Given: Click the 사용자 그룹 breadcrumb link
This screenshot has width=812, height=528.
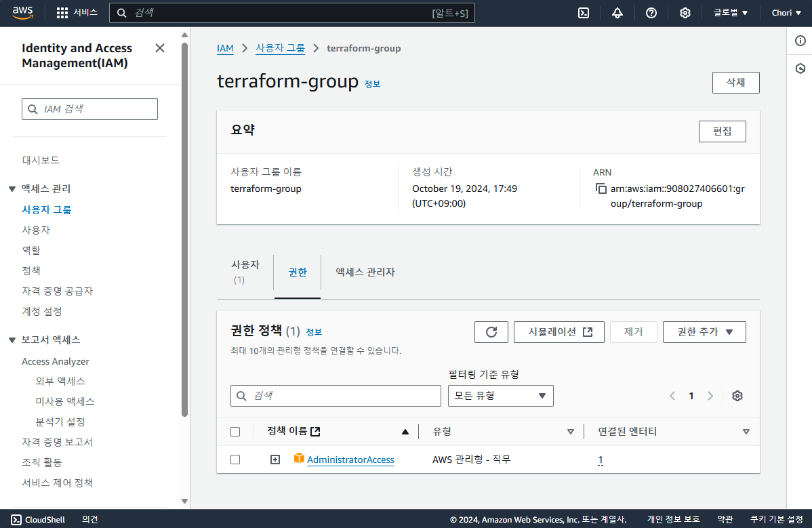Looking at the screenshot, I should [280, 48].
